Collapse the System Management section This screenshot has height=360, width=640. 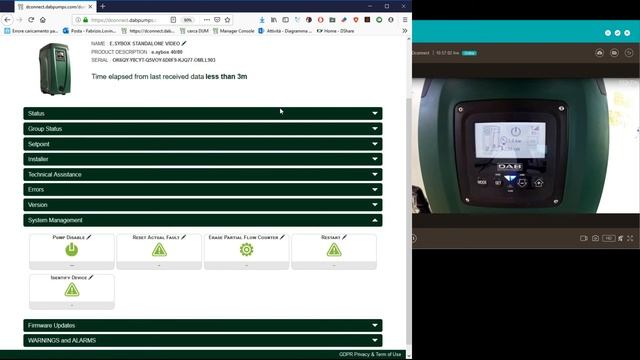[x=203, y=220]
